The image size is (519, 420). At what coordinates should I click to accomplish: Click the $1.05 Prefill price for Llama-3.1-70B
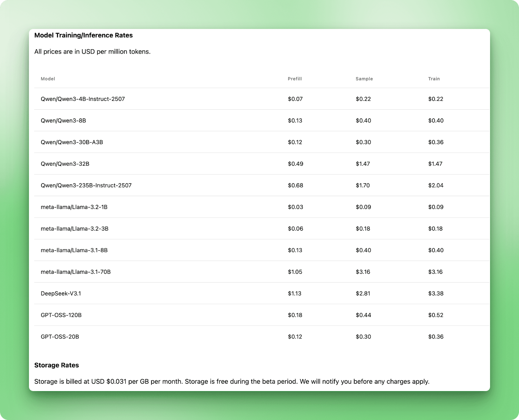coord(295,272)
